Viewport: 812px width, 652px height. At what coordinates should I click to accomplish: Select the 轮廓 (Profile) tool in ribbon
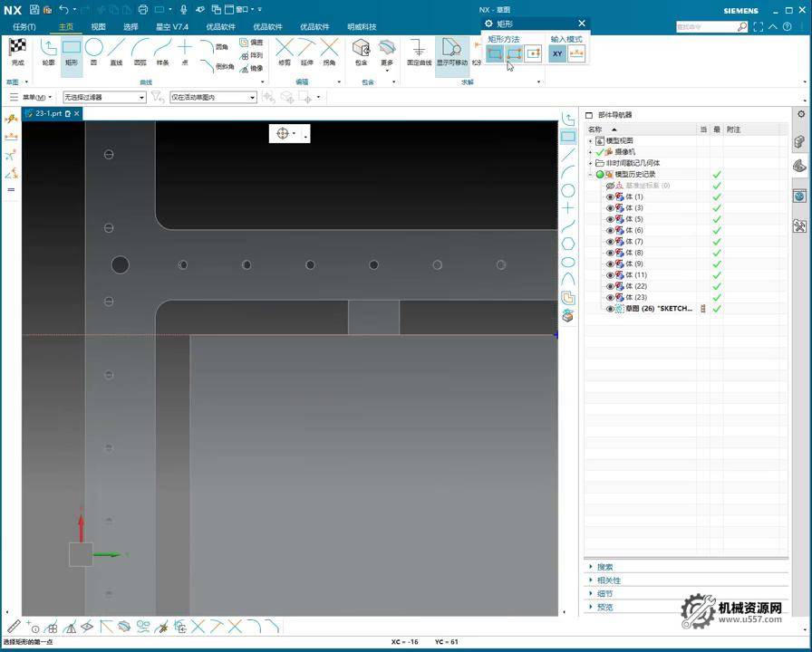(x=49, y=52)
